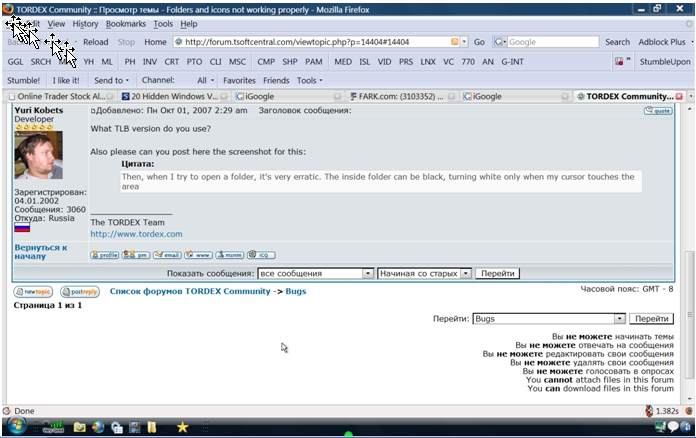Image resolution: width=696 pixels, height=438 pixels.
Task: Click the postreply button
Action: click(x=80, y=292)
